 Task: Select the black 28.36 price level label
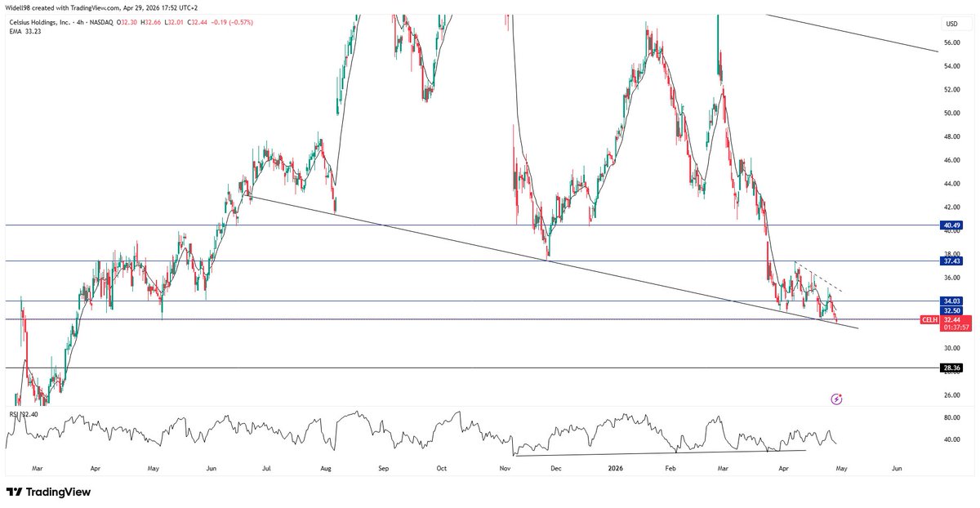coord(953,368)
